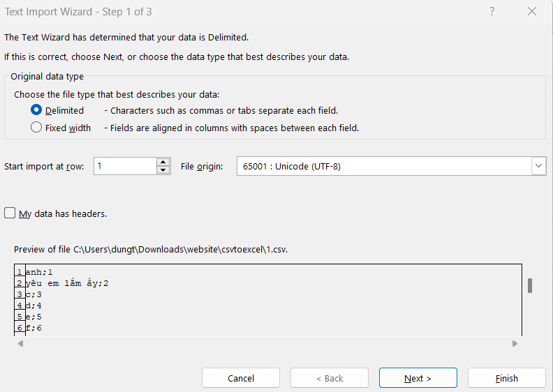Screen dimensions: 553x392
Task: Enable the My data has headers checkbox
Action: coord(10,213)
